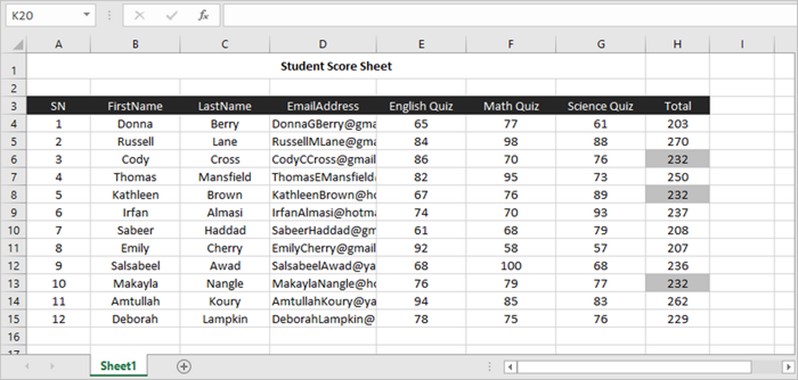Click previous sheet navigation arrow

click(27, 366)
